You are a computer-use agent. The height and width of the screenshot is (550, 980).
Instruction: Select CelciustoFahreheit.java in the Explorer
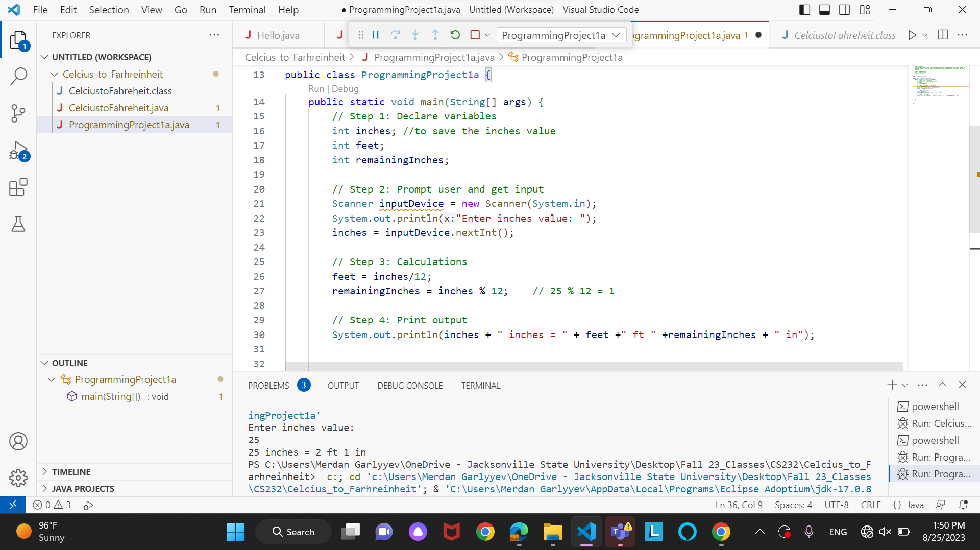click(x=118, y=108)
